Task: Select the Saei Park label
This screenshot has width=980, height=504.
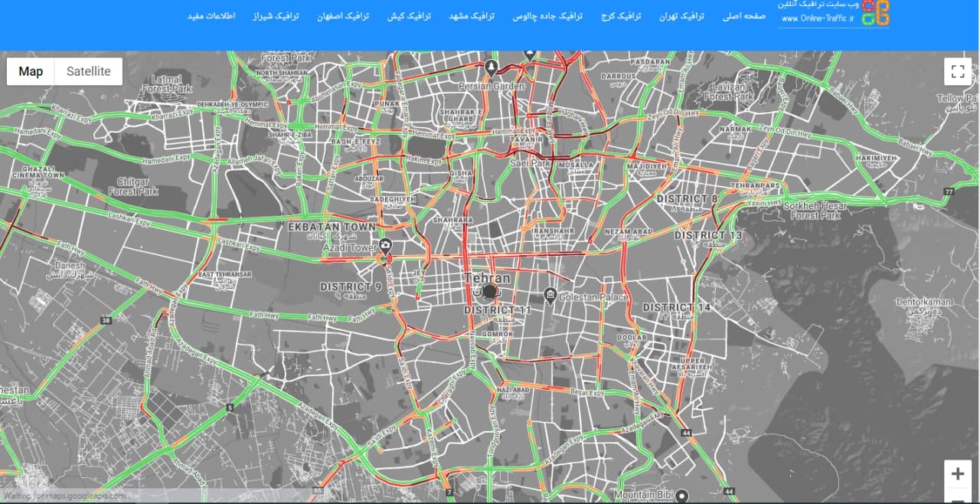Action: (x=531, y=163)
